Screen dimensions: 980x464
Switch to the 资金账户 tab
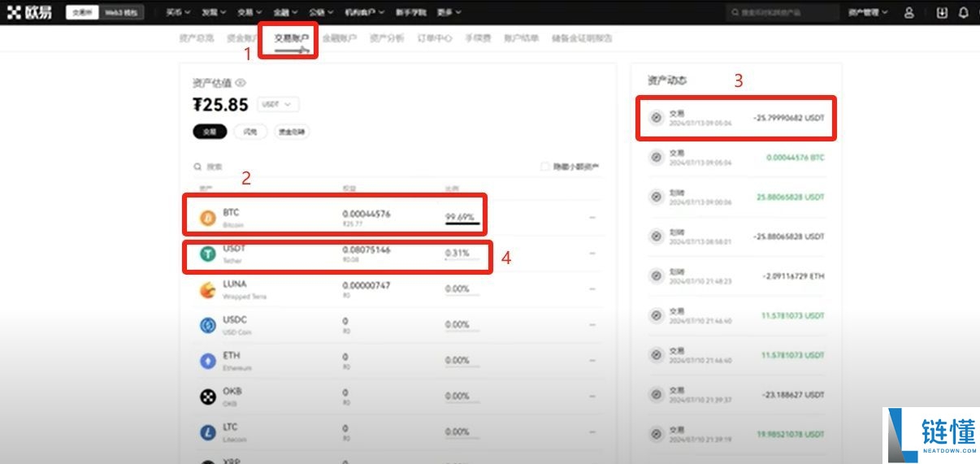point(244,38)
